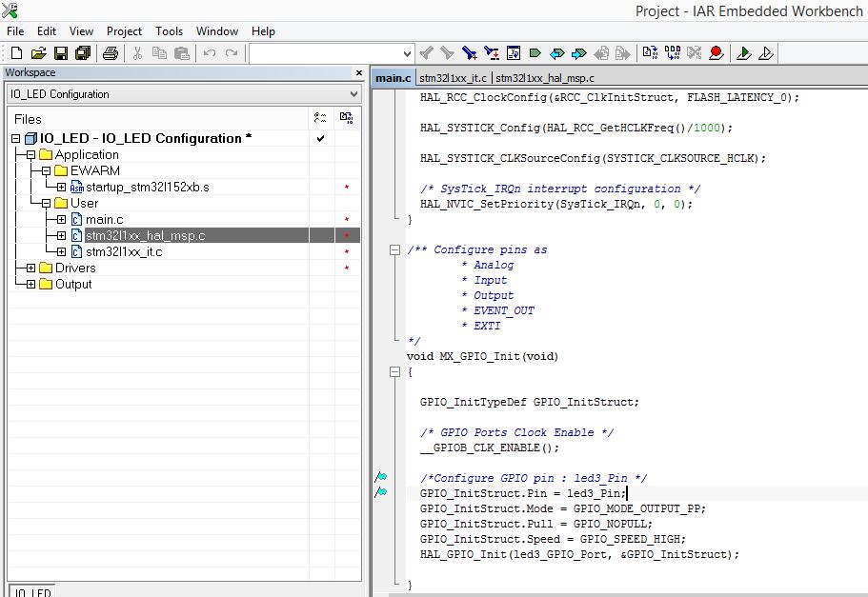The width and height of the screenshot is (868, 597).
Task: Select main.c in the workspace tree
Action: click(105, 220)
